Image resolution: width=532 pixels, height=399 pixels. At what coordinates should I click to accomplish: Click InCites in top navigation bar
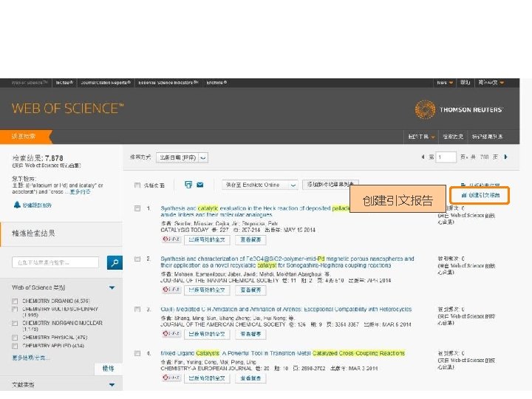tap(64, 83)
